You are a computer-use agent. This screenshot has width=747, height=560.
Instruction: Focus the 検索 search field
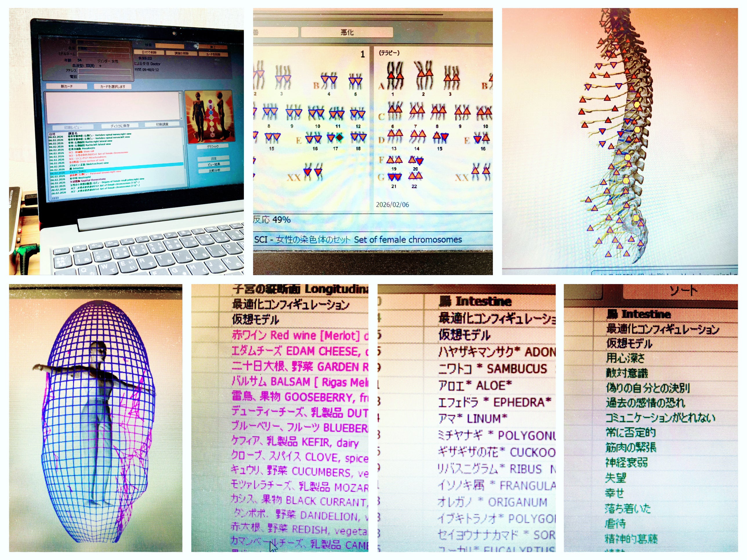click(170, 46)
